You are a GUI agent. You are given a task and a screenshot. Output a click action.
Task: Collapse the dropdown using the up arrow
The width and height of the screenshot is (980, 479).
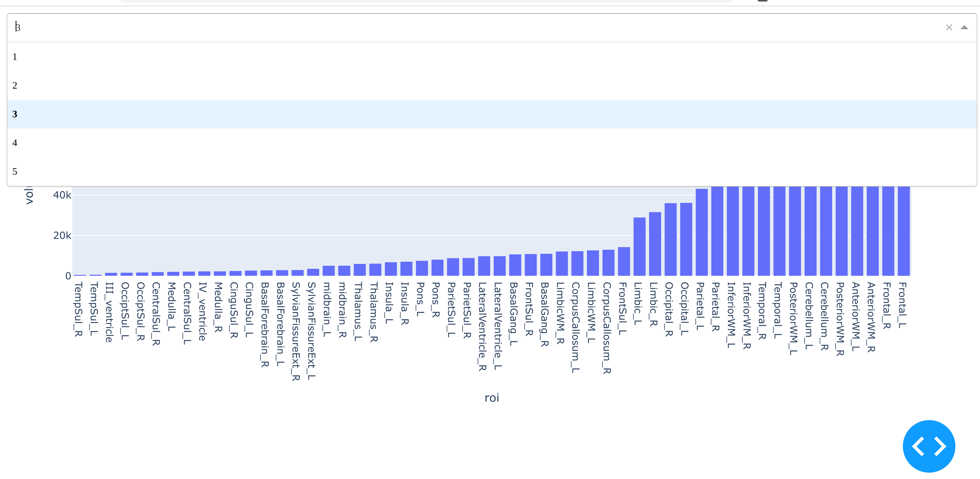coord(964,27)
